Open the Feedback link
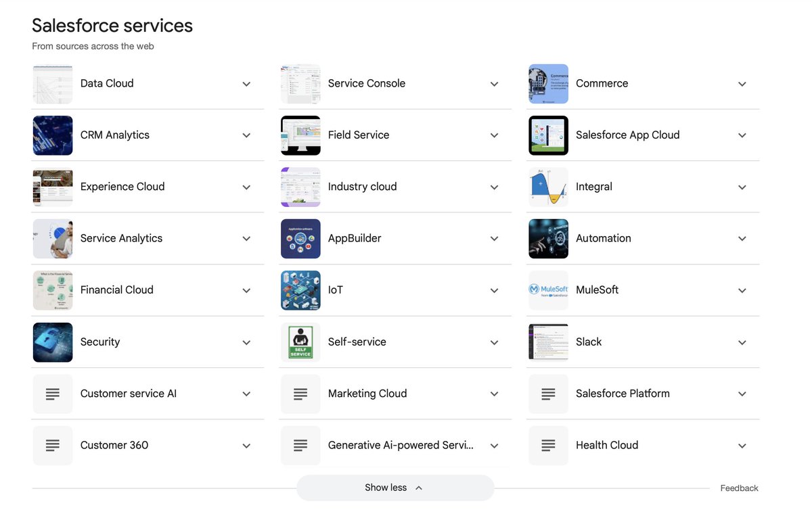Image resolution: width=812 pixels, height=514 pixels. [x=739, y=488]
